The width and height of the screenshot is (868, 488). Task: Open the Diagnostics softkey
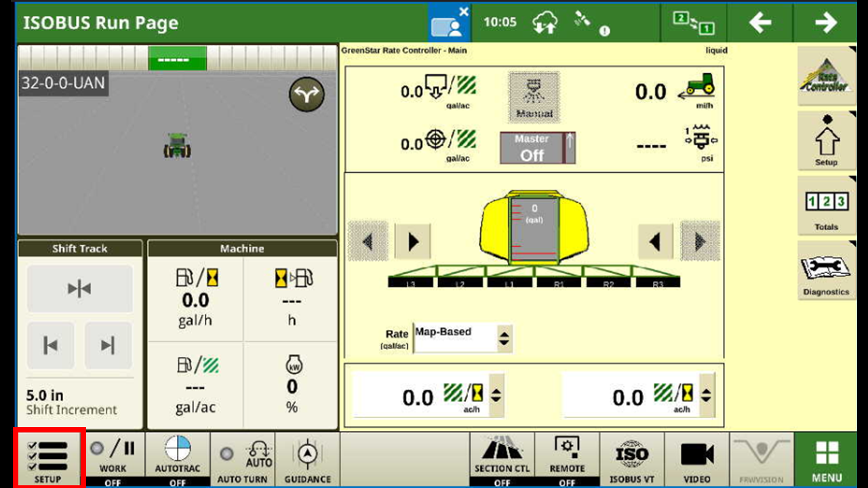pos(826,270)
